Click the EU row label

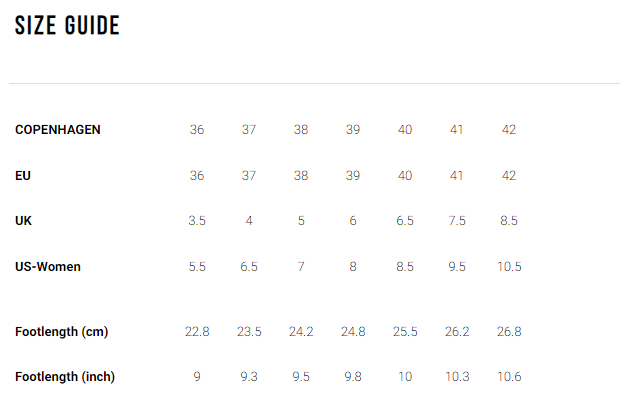[23, 175]
